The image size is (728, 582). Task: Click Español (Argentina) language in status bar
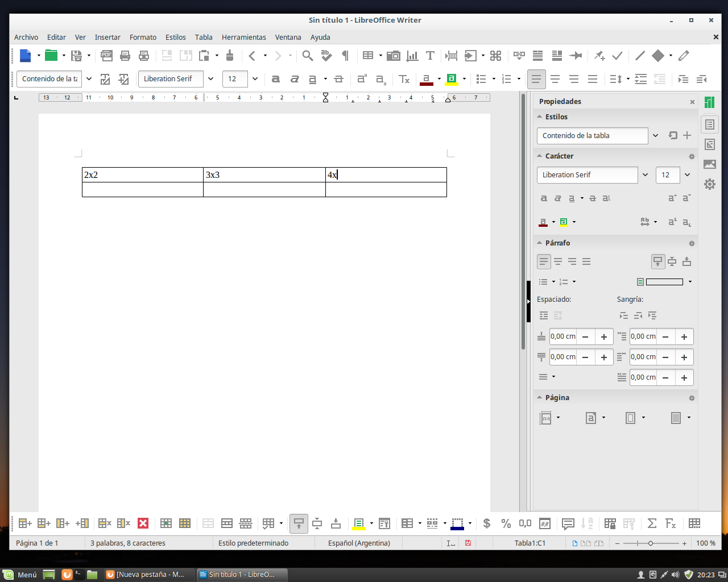(359, 543)
